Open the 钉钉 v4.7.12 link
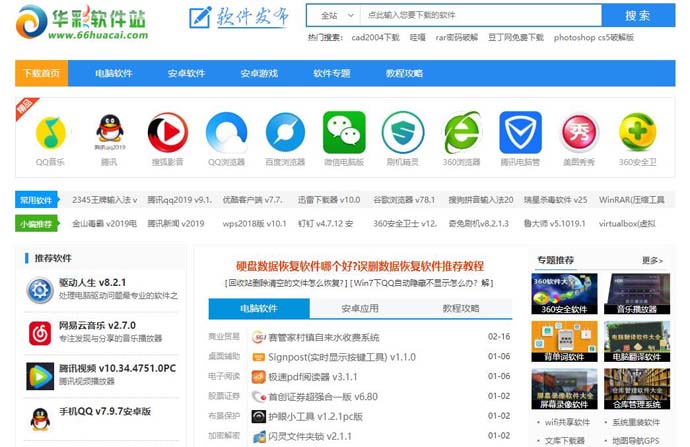Viewport: 690px width, 447px height. (x=325, y=224)
